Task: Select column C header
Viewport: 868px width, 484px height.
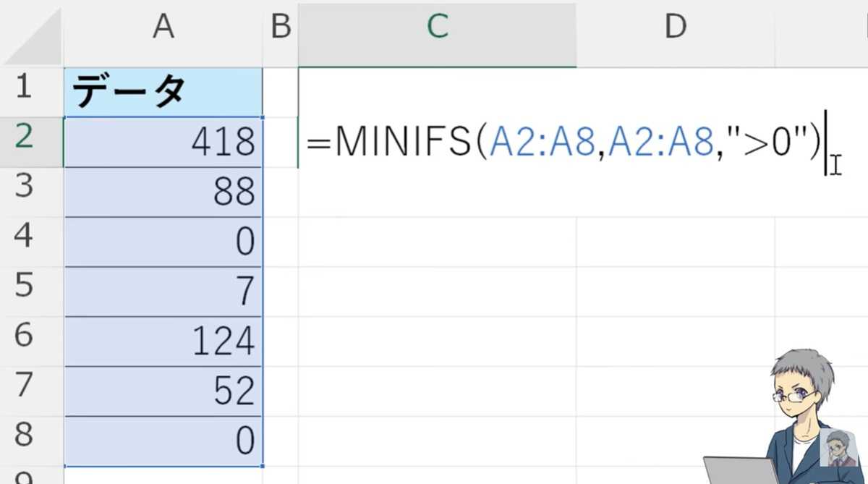Action: click(437, 27)
